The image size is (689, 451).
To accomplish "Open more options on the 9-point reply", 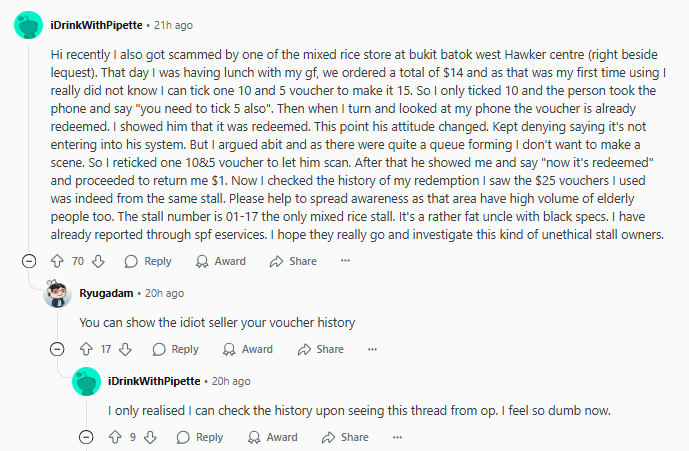I will pyautogui.click(x=397, y=437).
